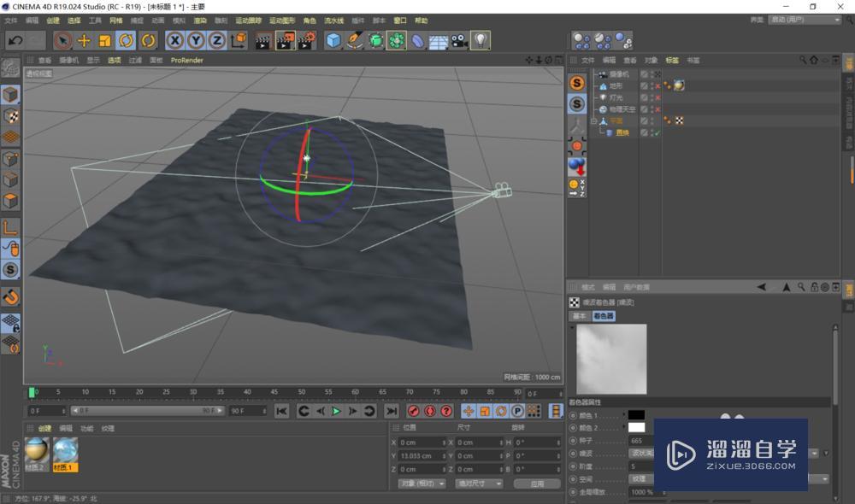This screenshot has width=855, height=504.
Task: Click the Y position field 13.033 cm
Action: coord(422,456)
